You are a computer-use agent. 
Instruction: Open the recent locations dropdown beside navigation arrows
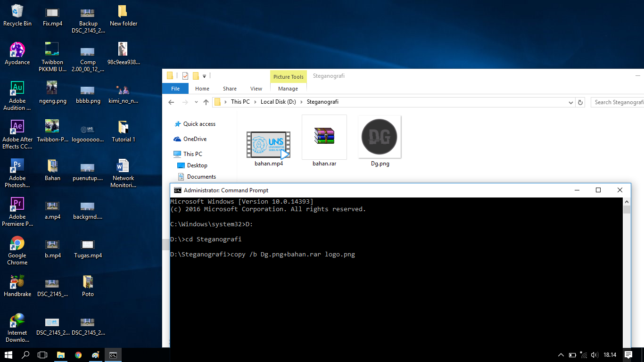point(196,102)
